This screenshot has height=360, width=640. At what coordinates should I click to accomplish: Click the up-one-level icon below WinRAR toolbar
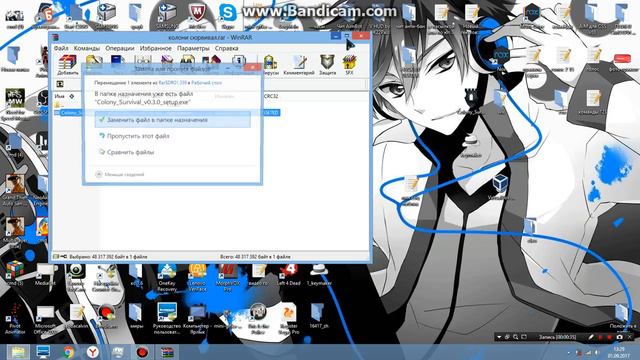[x=60, y=84]
